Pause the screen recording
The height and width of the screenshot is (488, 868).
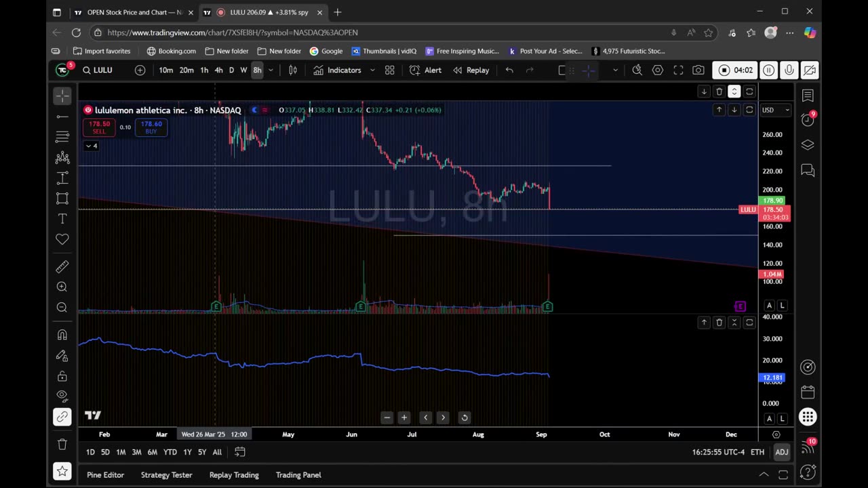pyautogui.click(x=768, y=70)
